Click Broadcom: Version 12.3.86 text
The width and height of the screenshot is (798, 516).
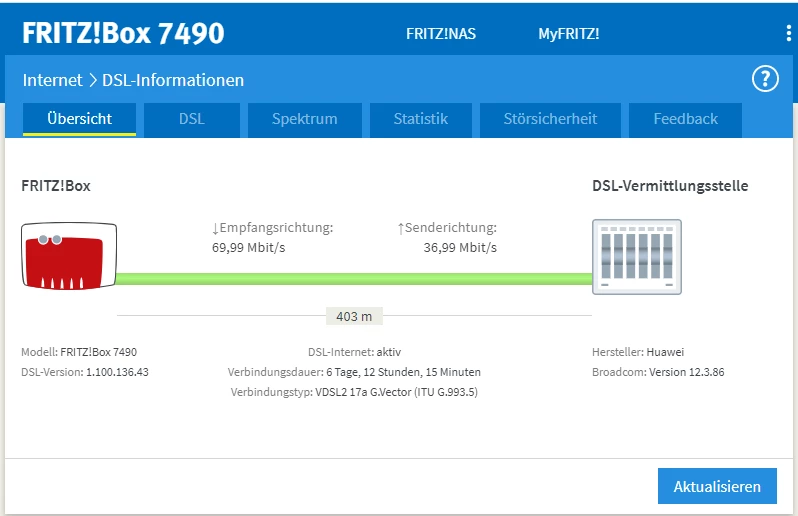point(658,372)
